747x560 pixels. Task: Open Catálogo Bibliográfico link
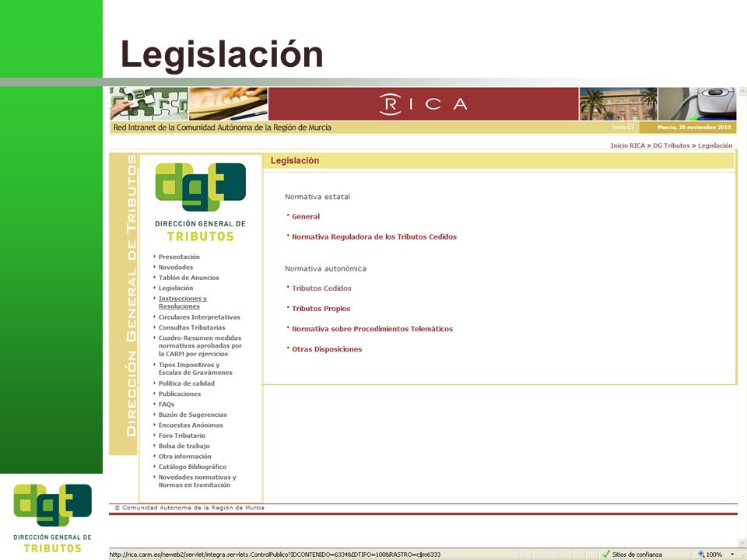click(192, 467)
